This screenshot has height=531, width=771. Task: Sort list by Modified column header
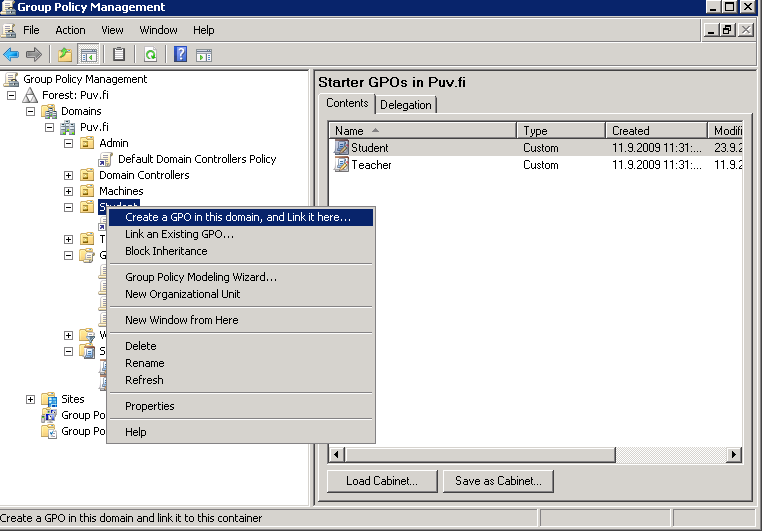(x=726, y=131)
